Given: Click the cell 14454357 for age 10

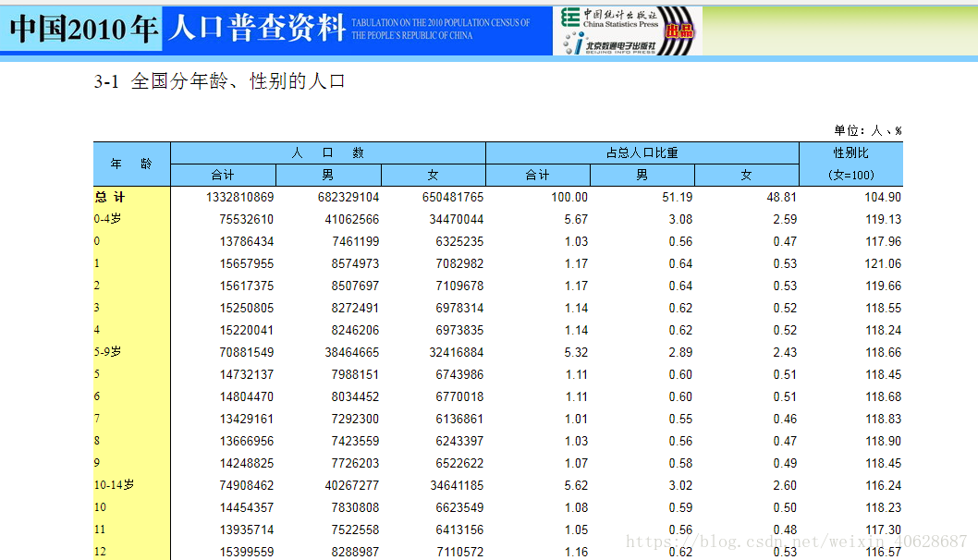Looking at the screenshot, I should (x=247, y=507).
